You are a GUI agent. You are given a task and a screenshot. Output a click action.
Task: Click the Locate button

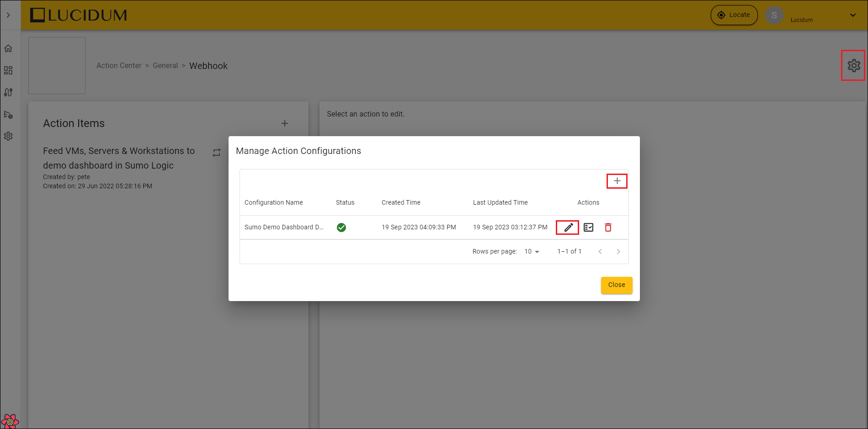click(x=734, y=15)
